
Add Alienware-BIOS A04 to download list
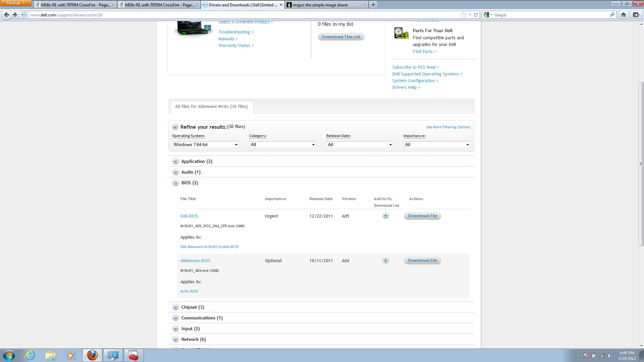[386, 260]
